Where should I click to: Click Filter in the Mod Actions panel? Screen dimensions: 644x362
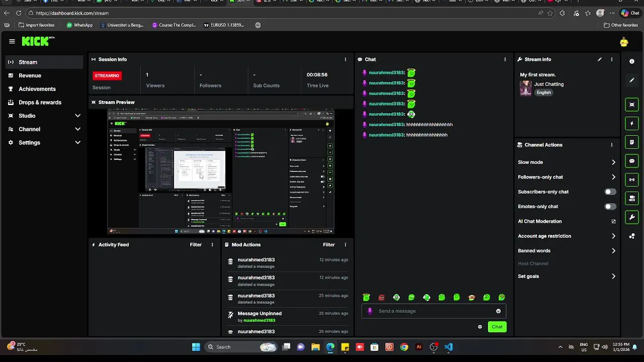[x=329, y=245]
